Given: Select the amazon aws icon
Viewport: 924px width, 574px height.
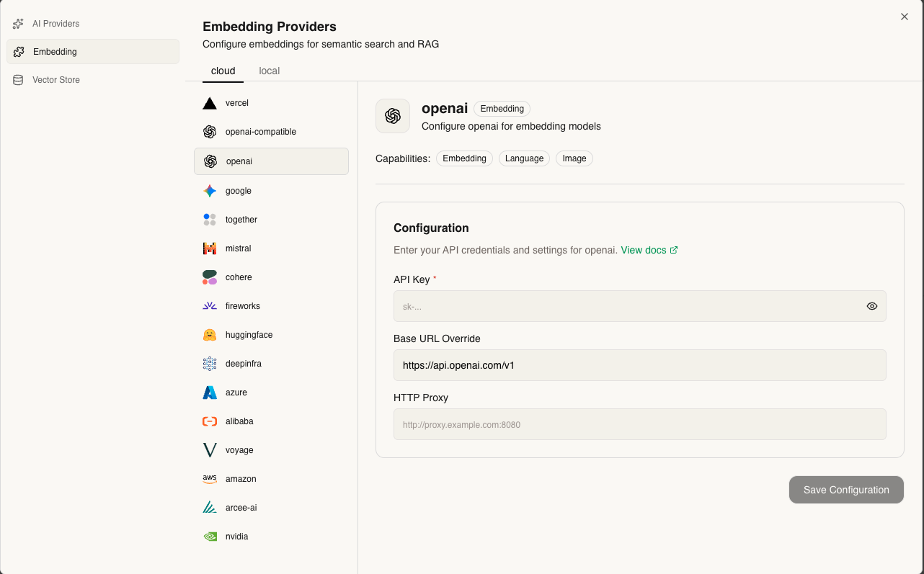Looking at the screenshot, I should click(x=210, y=478).
